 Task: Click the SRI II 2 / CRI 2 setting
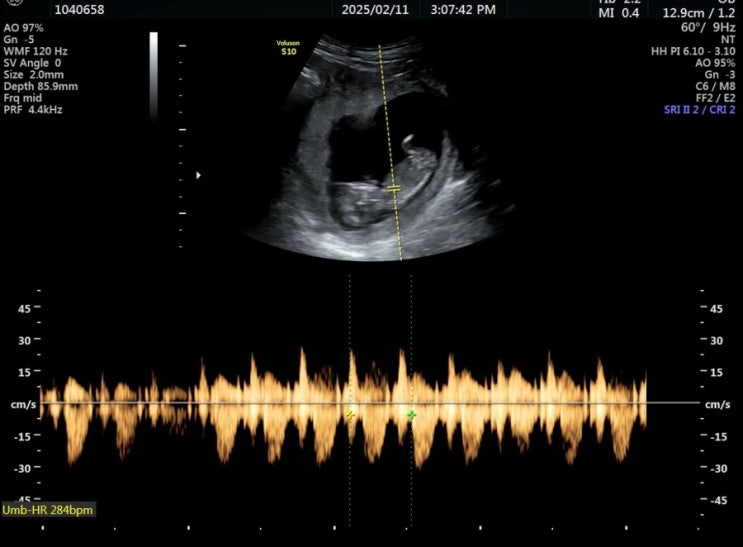pos(699,110)
